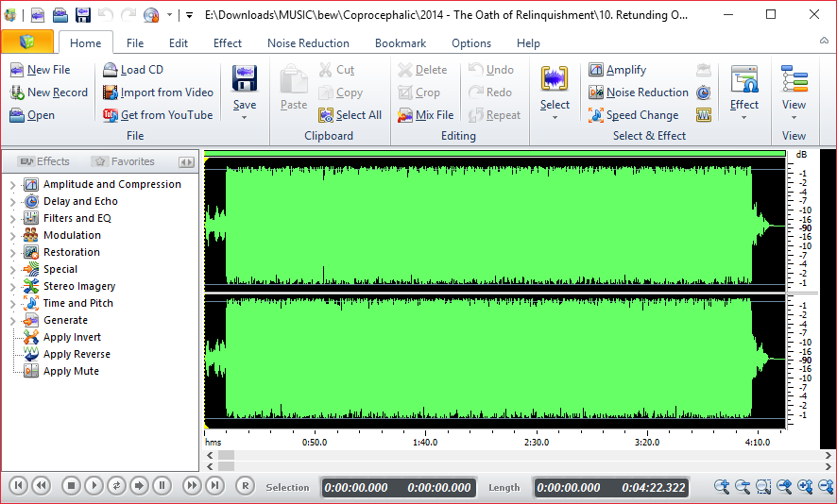Expand Filters and EQ category
This screenshot has height=504, width=837.
click(x=13, y=219)
